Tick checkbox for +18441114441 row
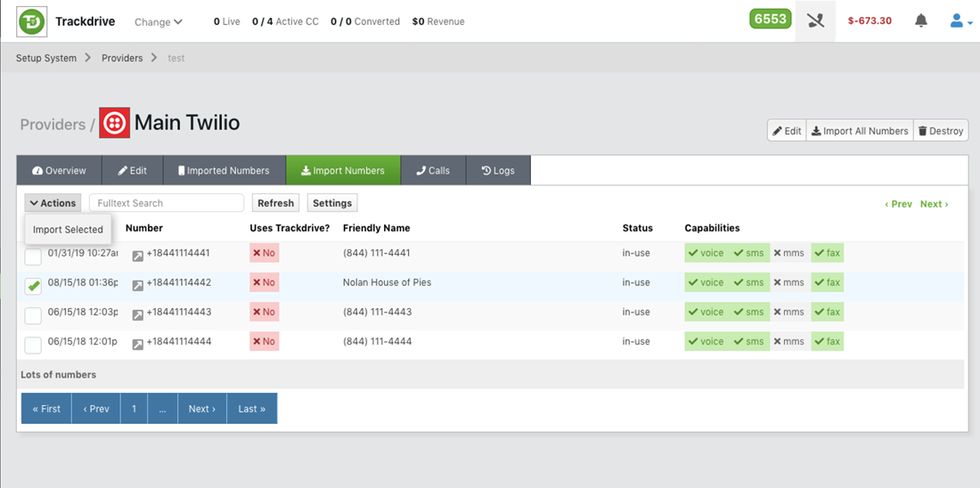This screenshot has height=488, width=980. click(33, 256)
